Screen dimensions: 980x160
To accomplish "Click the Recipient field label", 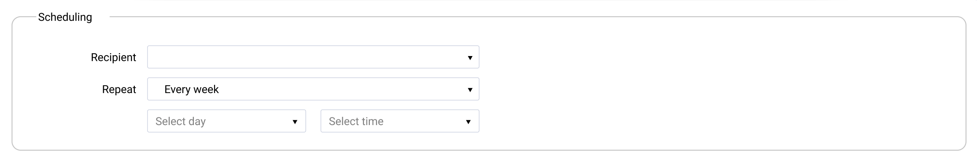I will click(x=113, y=57).
